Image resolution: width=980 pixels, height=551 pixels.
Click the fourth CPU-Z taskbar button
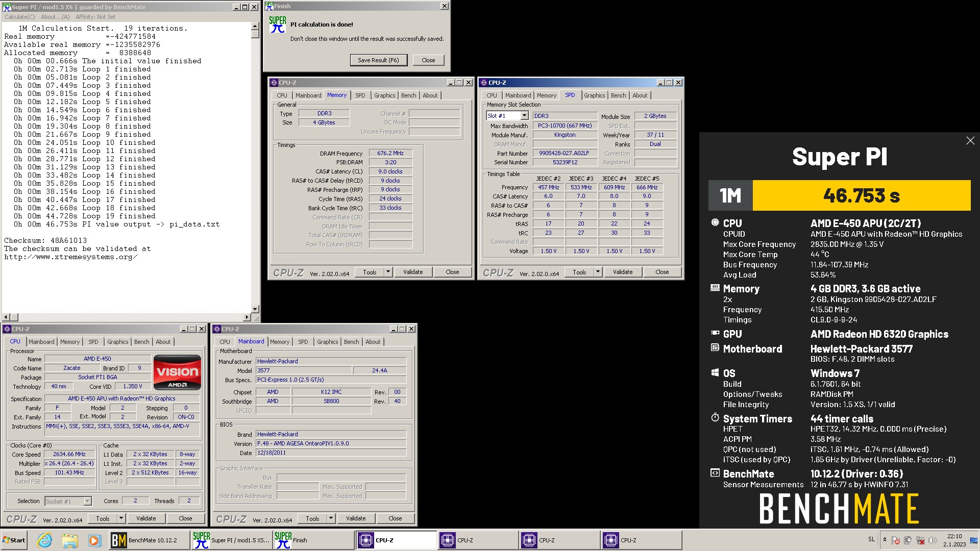641,540
